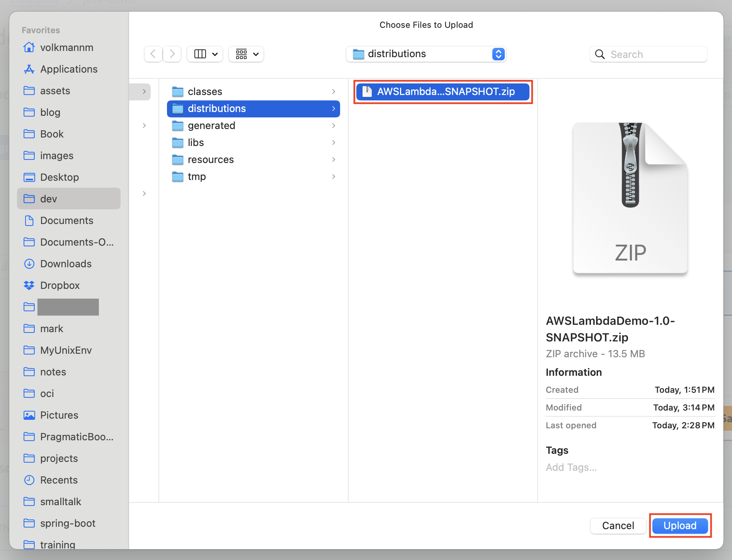Image resolution: width=732 pixels, height=560 pixels.
Task: Click the Upload button
Action: [679, 526]
